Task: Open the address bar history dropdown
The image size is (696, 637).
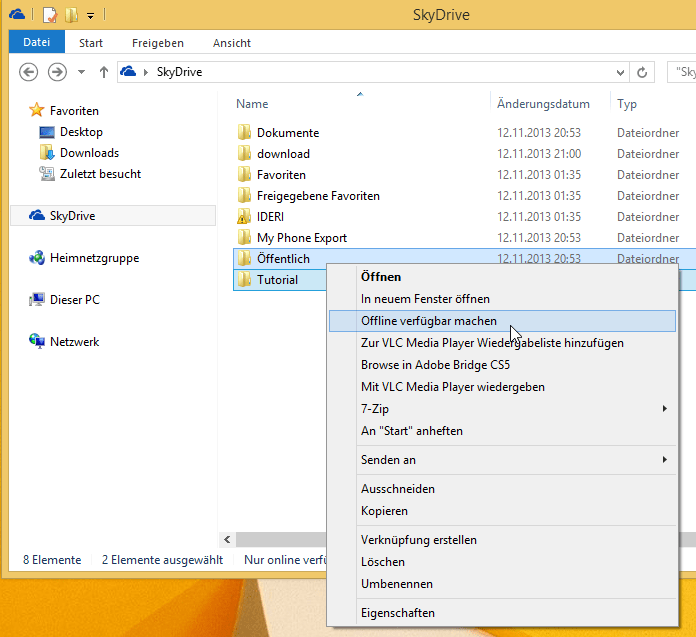Action: [x=620, y=72]
